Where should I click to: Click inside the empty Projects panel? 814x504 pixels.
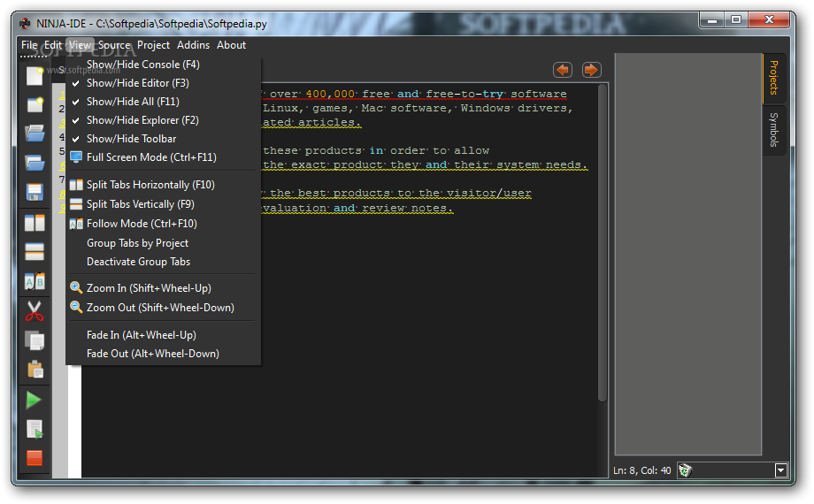click(688, 254)
